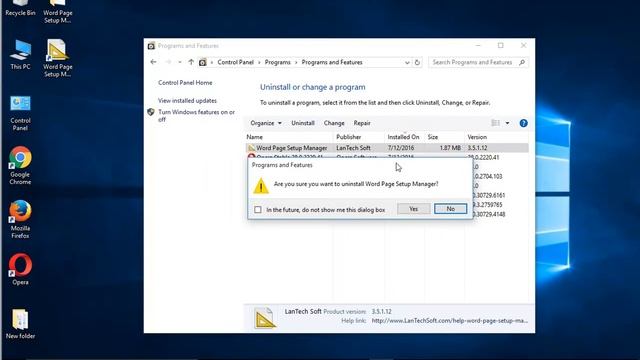Select the This PC desktop icon

tap(20, 55)
